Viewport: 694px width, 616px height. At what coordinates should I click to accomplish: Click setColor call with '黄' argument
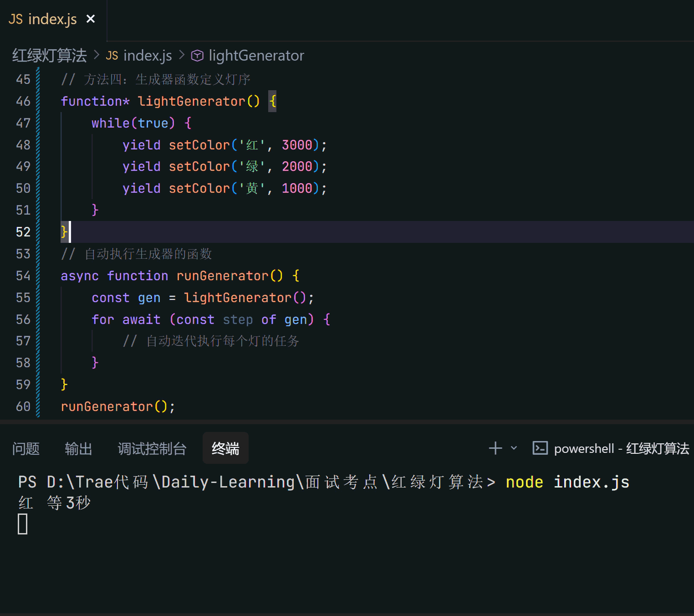(248, 188)
